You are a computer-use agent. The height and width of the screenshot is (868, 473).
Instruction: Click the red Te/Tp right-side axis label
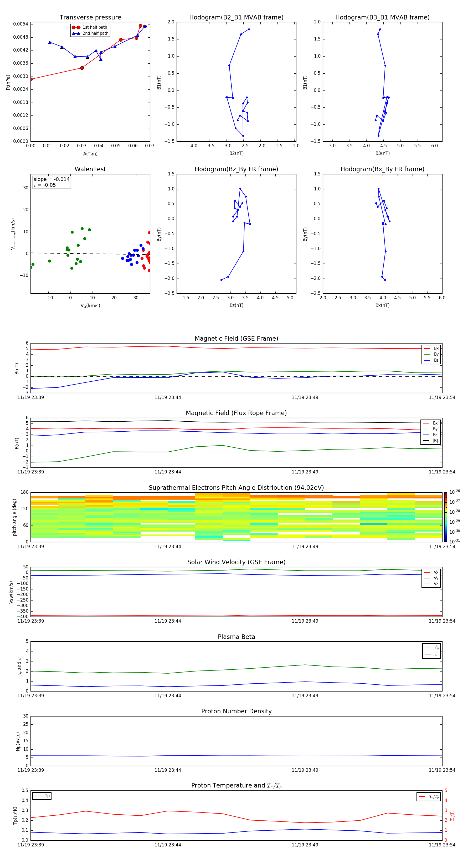tap(453, 816)
